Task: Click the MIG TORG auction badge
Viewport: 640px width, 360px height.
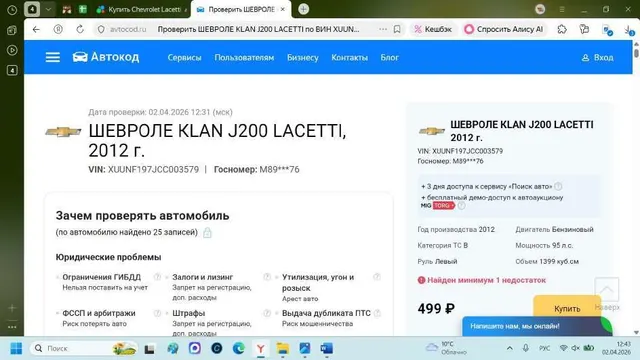Action: click(438, 206)
